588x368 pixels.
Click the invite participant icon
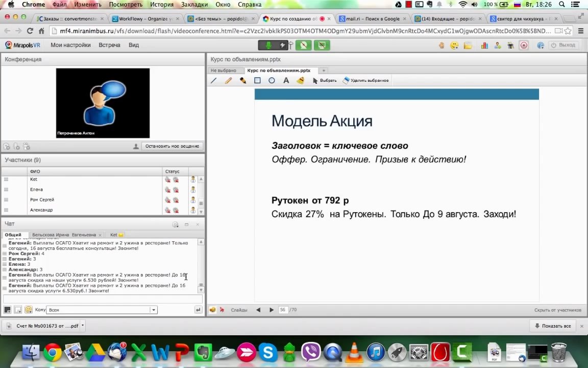498,45
